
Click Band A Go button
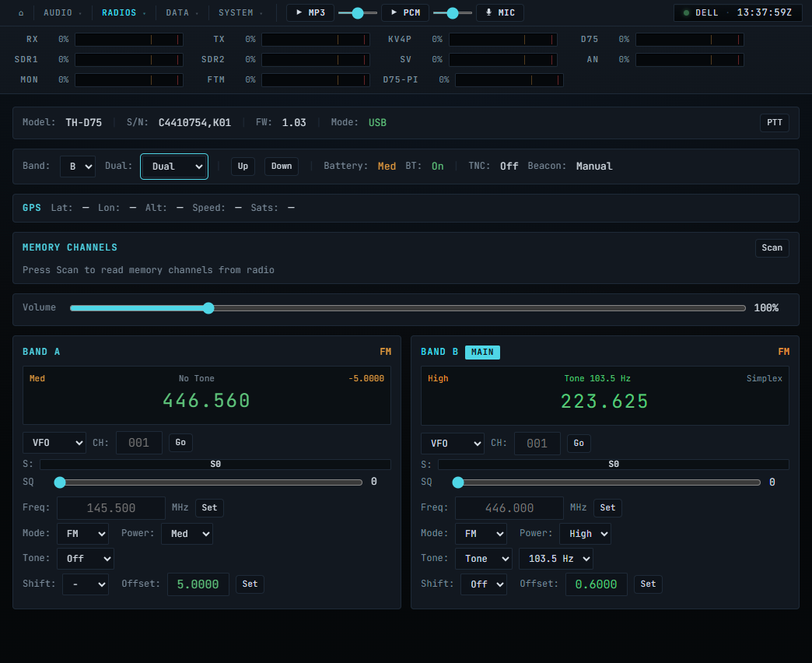tap(180, 442)
